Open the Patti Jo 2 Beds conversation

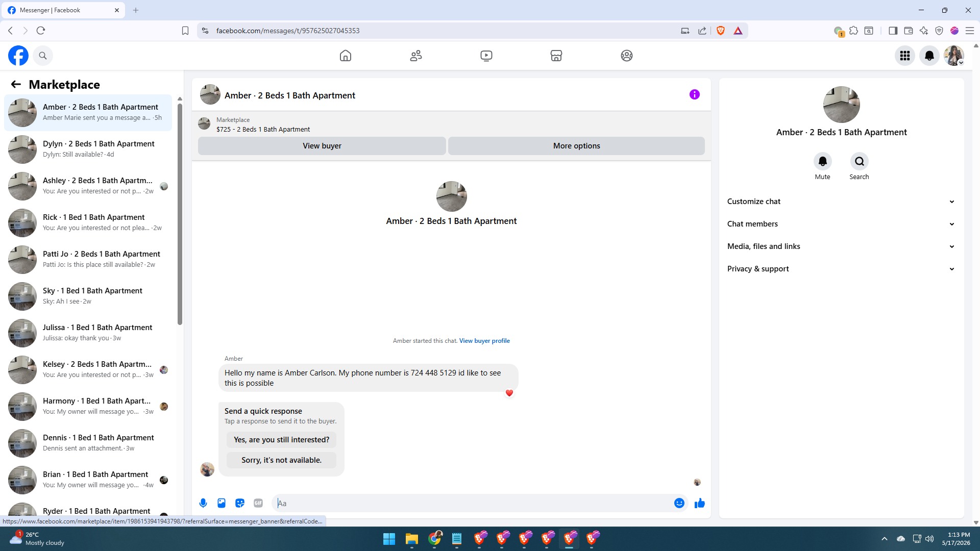point(88,259)
